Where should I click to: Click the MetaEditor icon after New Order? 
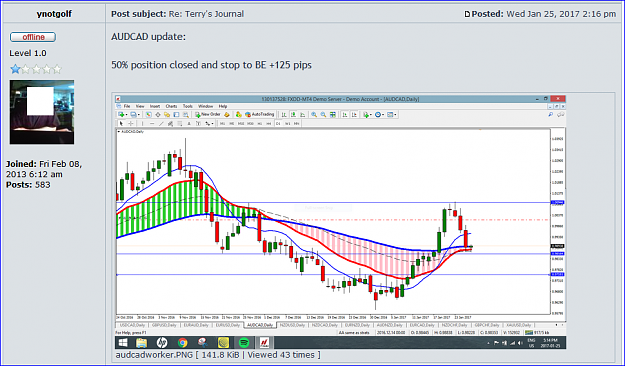[x=227, y=114]
